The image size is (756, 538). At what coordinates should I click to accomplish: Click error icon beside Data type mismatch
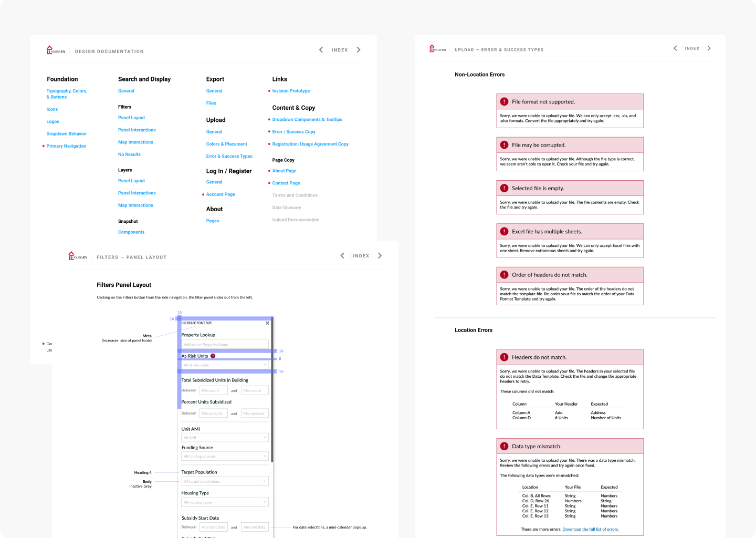click(x=504, y=447)
